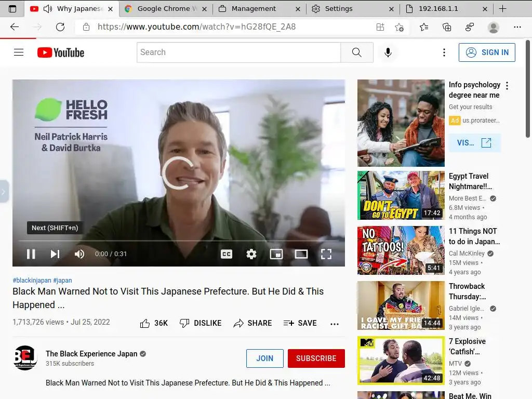Open Throwback Thursday video thumbnail

point(401,305)
